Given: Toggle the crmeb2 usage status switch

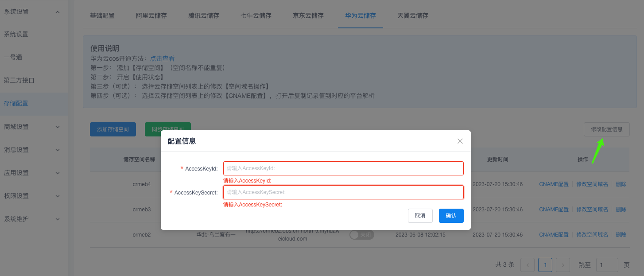Looking at the screenshot, I should [362, 235].
